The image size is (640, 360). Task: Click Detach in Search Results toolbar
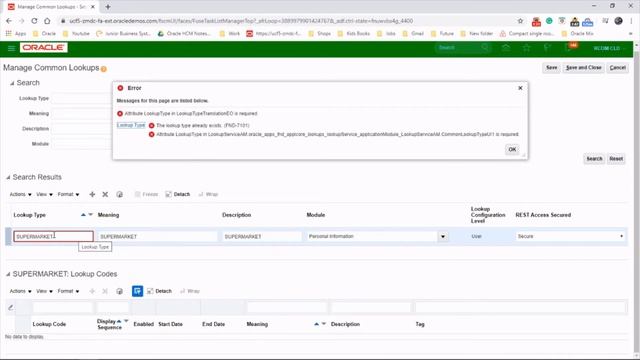pyautogui.click(x=178, y=194)
